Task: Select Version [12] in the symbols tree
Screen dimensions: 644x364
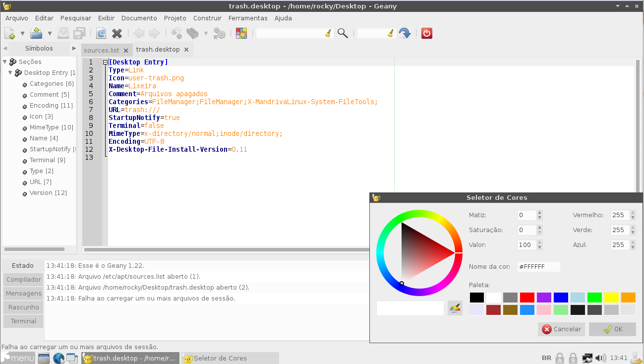Action: (x=48, y=193)
